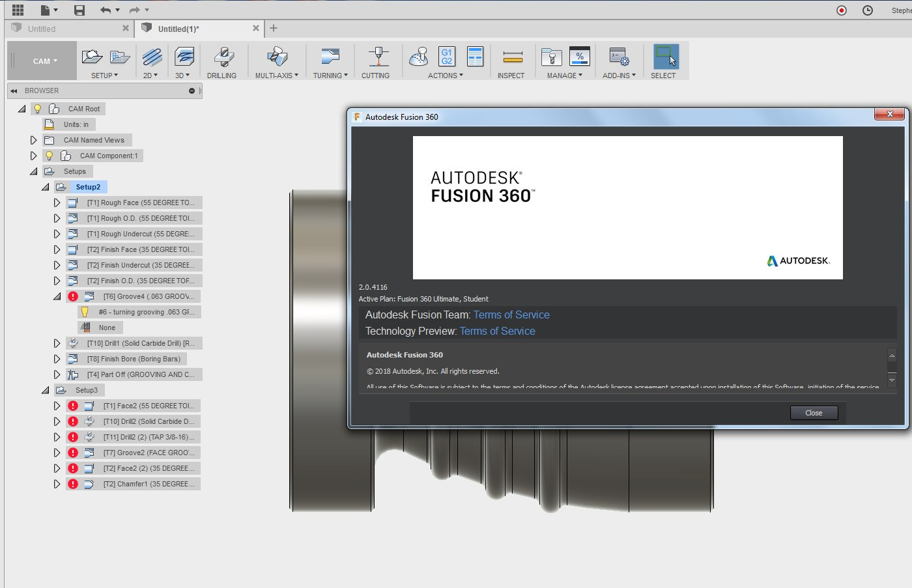
Task: Collapse the Setup2 tree node
Action: point(45,187)
